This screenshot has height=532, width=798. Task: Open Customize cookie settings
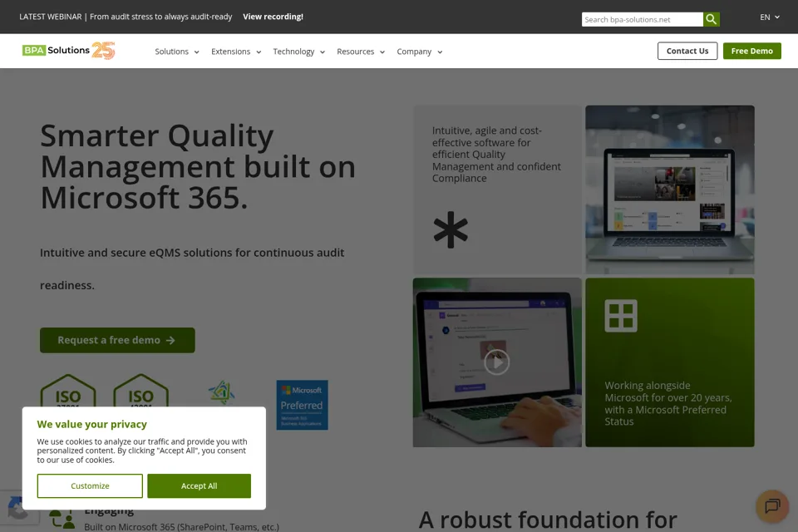(90, 485)
